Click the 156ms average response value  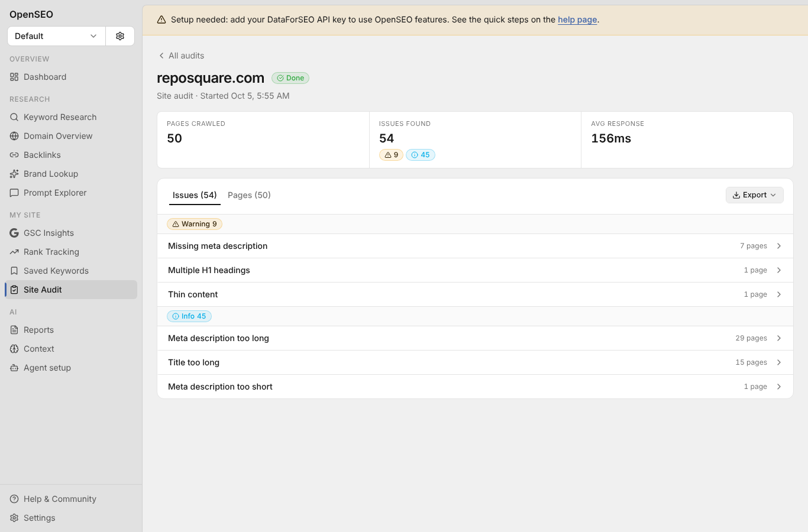point(611,138)
